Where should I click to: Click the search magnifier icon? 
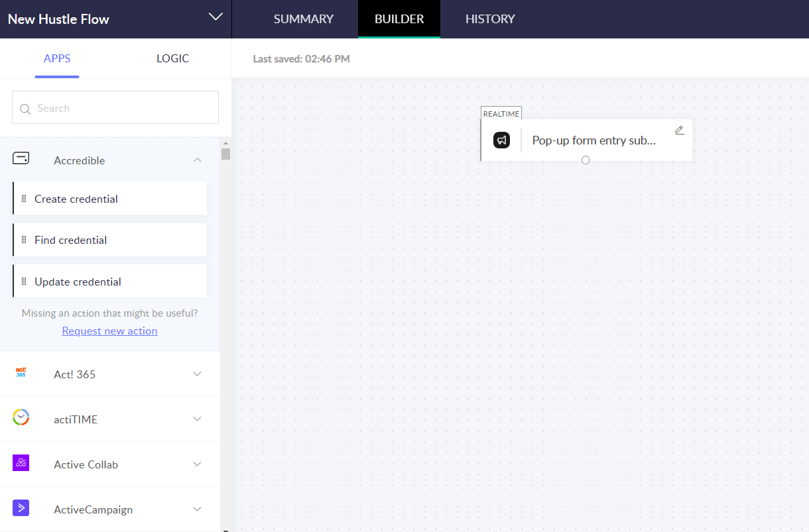click(x=25, y=107)
